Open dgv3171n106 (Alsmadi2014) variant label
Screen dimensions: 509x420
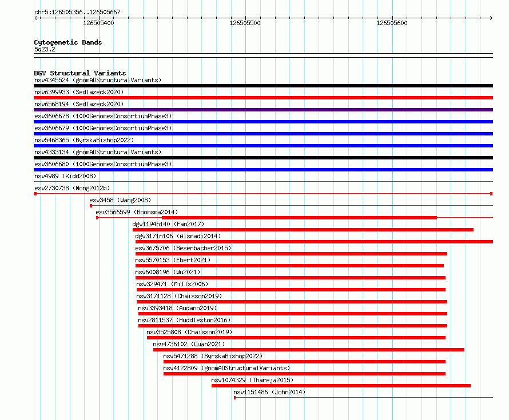(178, 236)
